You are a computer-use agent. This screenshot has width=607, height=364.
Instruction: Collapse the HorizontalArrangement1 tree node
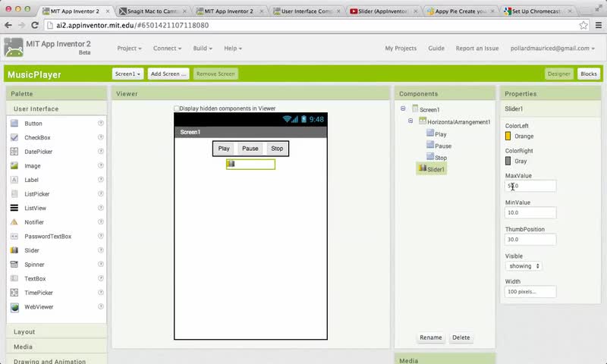point(410,121)
